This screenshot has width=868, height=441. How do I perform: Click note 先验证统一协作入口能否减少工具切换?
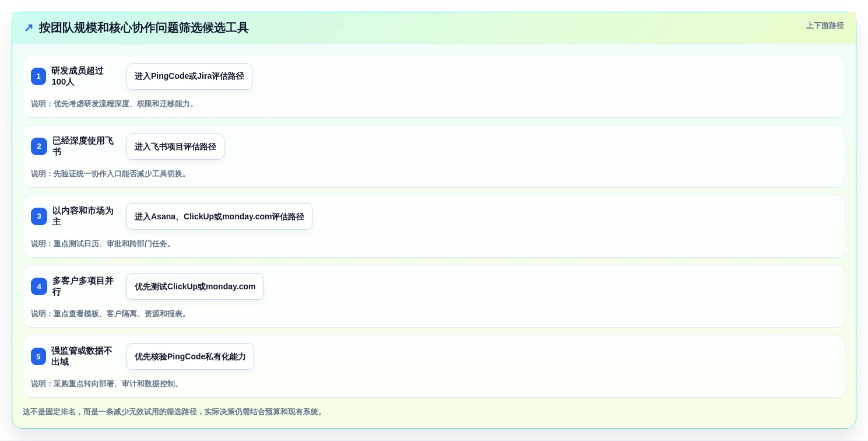[x=110, y=174]
